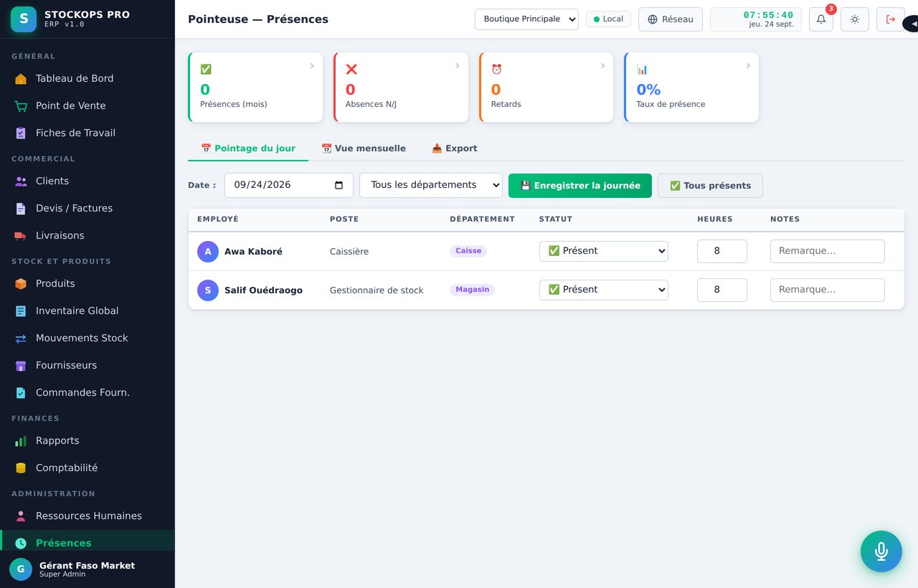Viewport: 918px width, 588px height.
Task: Open Devis / Factures page
Action: (87, 208)
